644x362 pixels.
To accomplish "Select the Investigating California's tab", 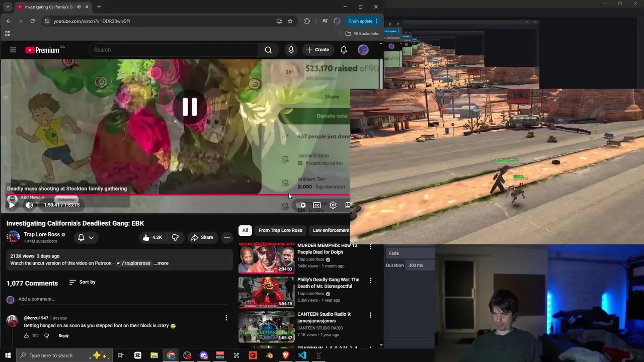I will click(x=53, y=7).
